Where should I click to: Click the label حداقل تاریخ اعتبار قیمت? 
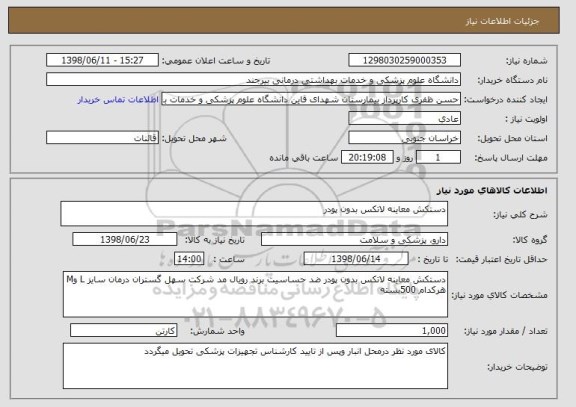coord(501,259)
